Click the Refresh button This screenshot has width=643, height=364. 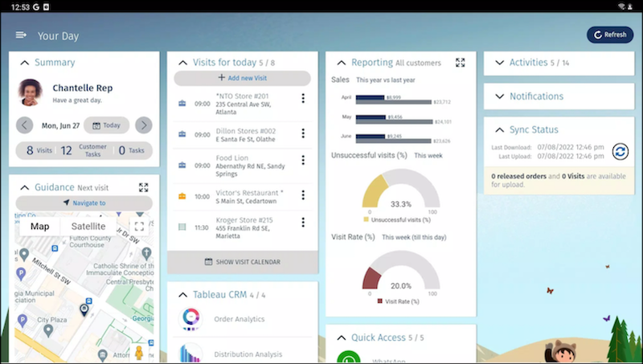click(x=609, y=35)
